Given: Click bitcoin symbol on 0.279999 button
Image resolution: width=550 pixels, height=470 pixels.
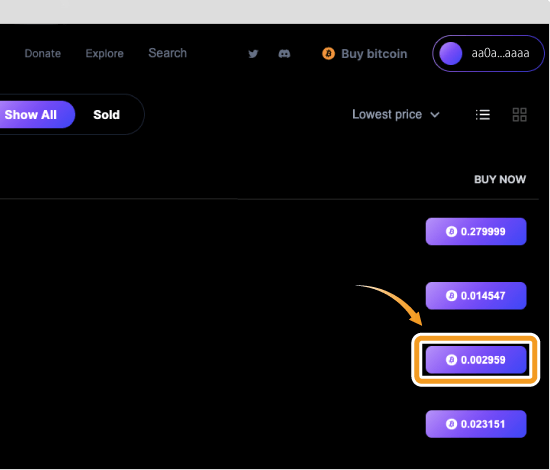Looking at the screenshot, I should tap(451, 231).
